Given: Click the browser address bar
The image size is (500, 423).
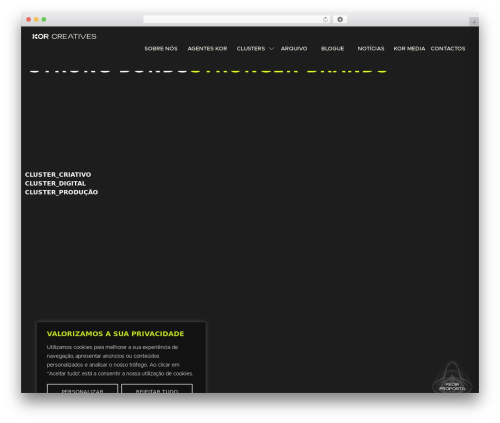Looking at the screenshot, I should pos(237,19).
